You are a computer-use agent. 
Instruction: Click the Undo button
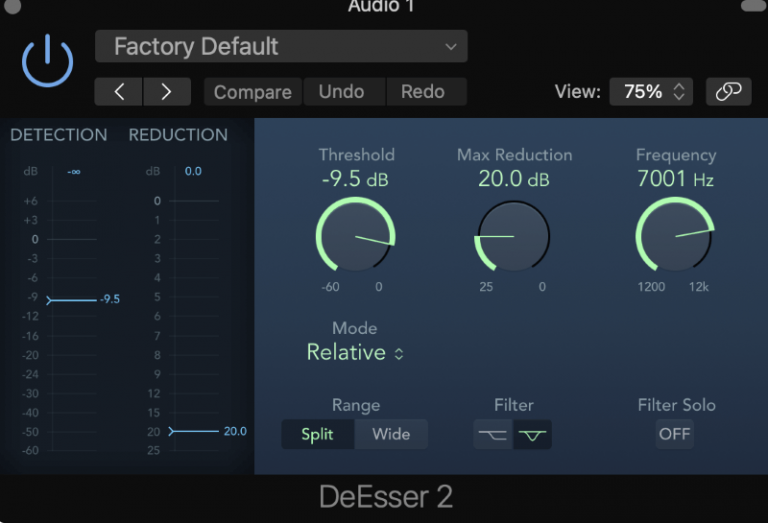tap(342, 92)
